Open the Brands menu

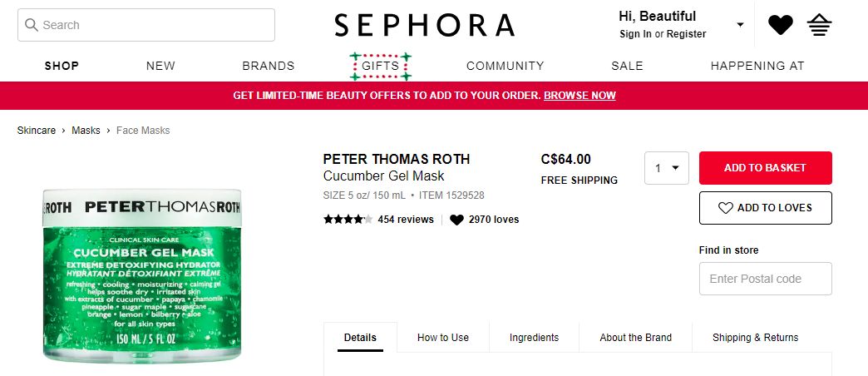click(269, 66)
